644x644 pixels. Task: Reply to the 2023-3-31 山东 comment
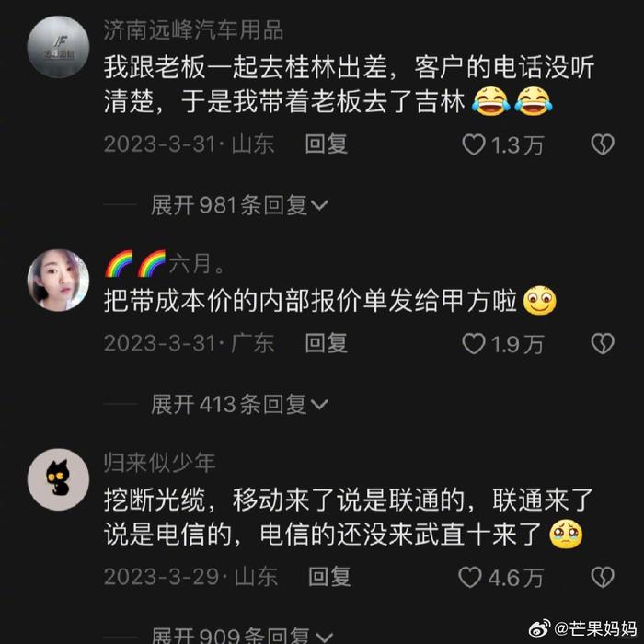tap(327, 144)
